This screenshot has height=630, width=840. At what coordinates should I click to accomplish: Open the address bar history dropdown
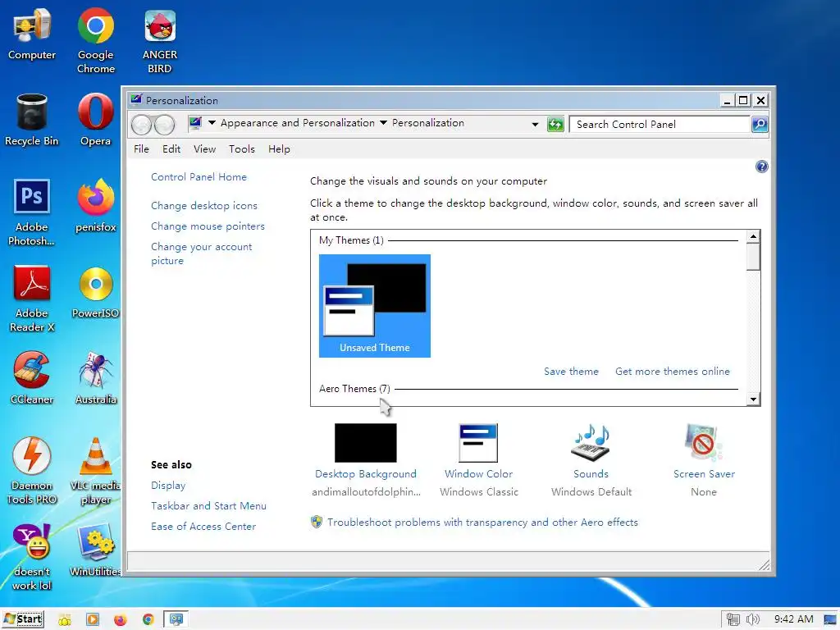535,125
